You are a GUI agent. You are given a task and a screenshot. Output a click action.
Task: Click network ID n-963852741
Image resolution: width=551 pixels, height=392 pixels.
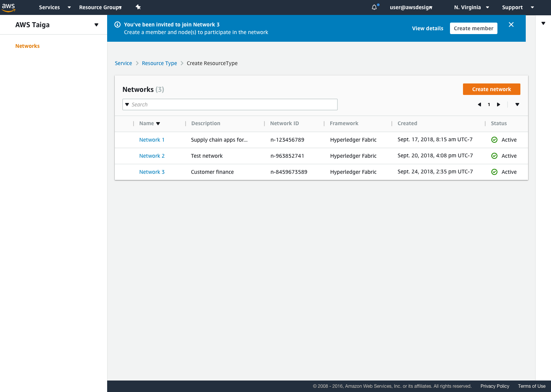point(287,156)
